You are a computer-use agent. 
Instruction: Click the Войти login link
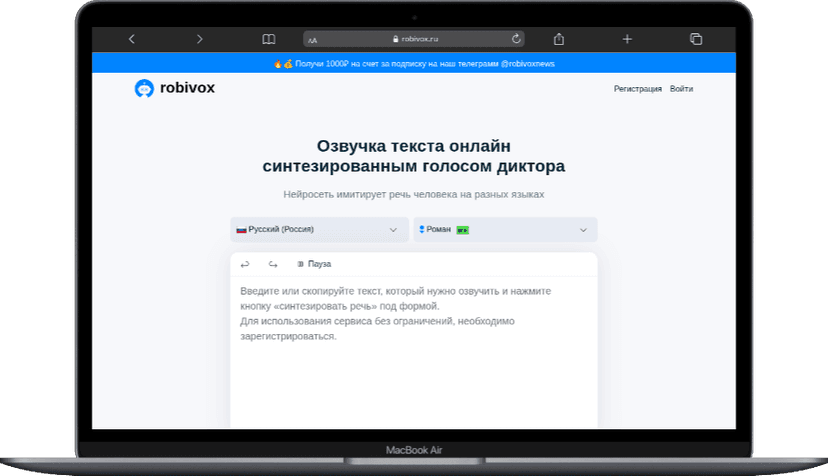coord(681,89)
